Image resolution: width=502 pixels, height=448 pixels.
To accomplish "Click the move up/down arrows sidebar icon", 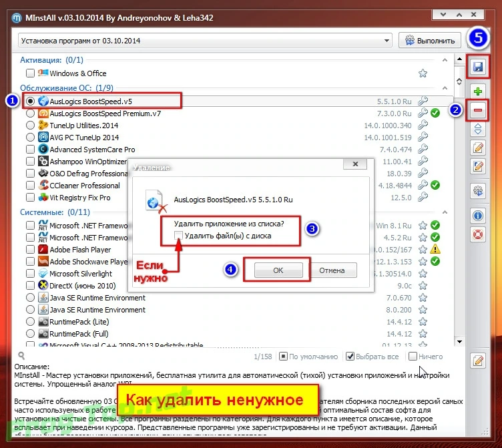I will pos(478,129).
